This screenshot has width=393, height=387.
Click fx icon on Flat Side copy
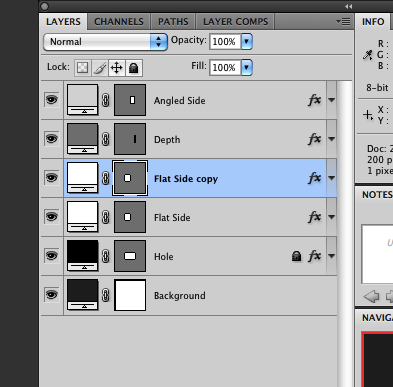click(315, 178)
